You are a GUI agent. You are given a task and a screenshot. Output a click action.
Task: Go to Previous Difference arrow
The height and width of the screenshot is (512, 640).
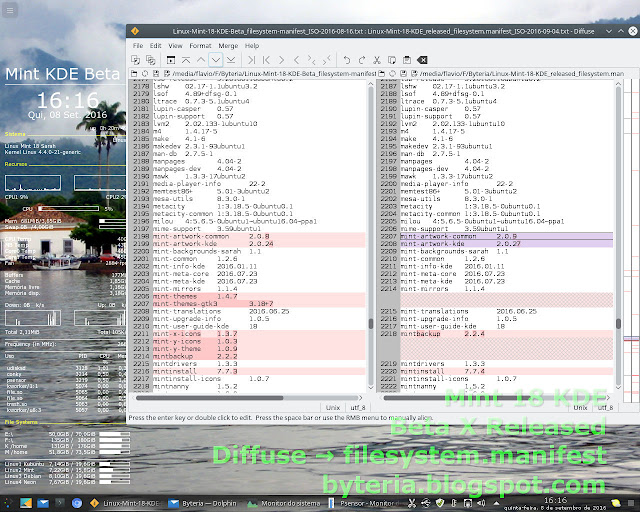tap(201, 60)
